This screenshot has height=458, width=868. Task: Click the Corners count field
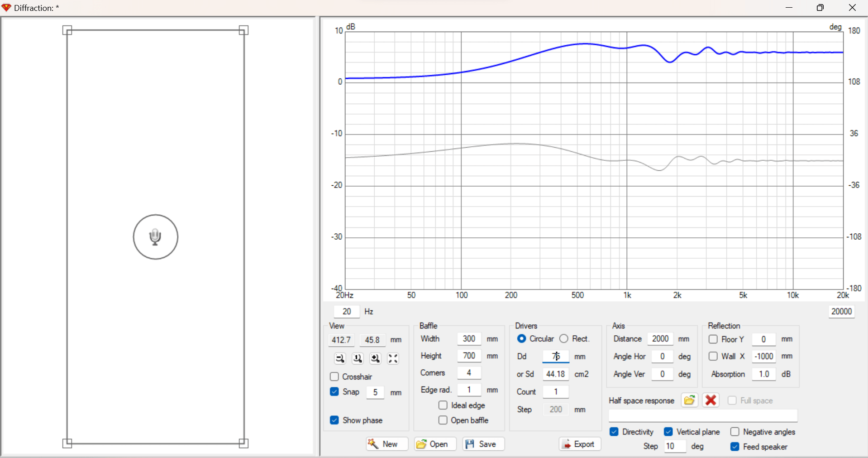pyautogui.click(x=469, y=373)
